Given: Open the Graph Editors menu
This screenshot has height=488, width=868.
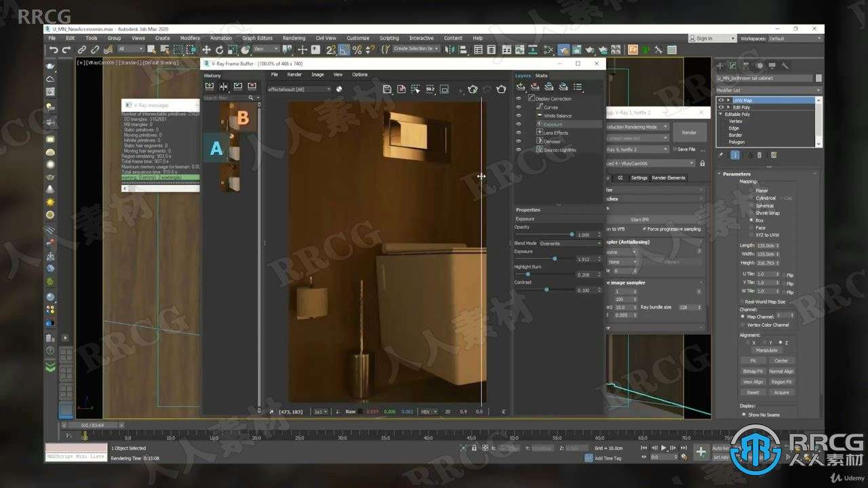Looking at the screenshot, I should tap(258, 38).
